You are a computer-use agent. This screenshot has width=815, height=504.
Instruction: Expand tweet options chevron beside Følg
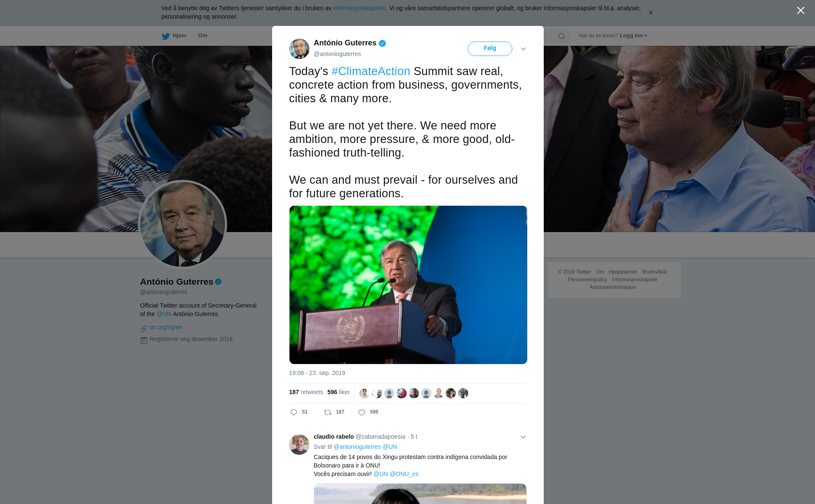tap(523, 49)
